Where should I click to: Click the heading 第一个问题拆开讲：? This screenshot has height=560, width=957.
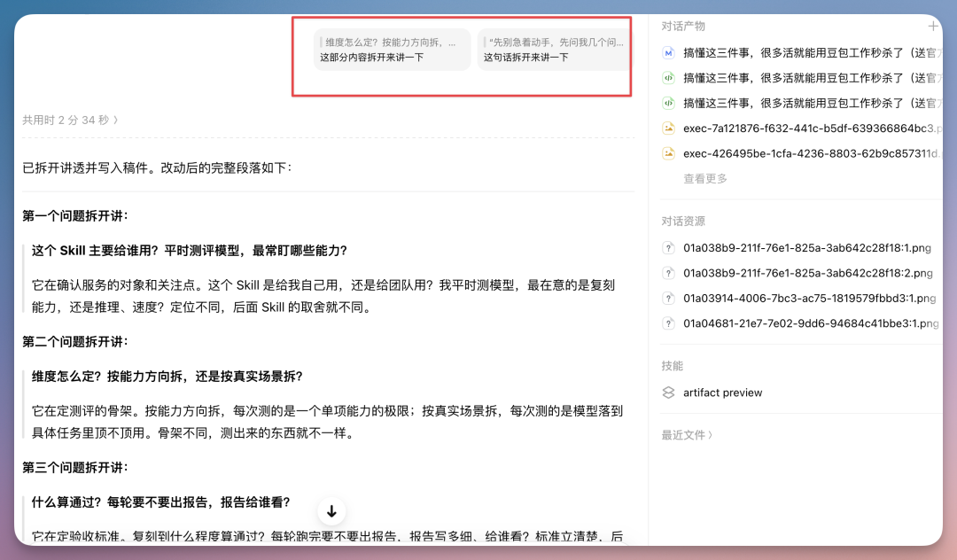[x=75, y=216]
